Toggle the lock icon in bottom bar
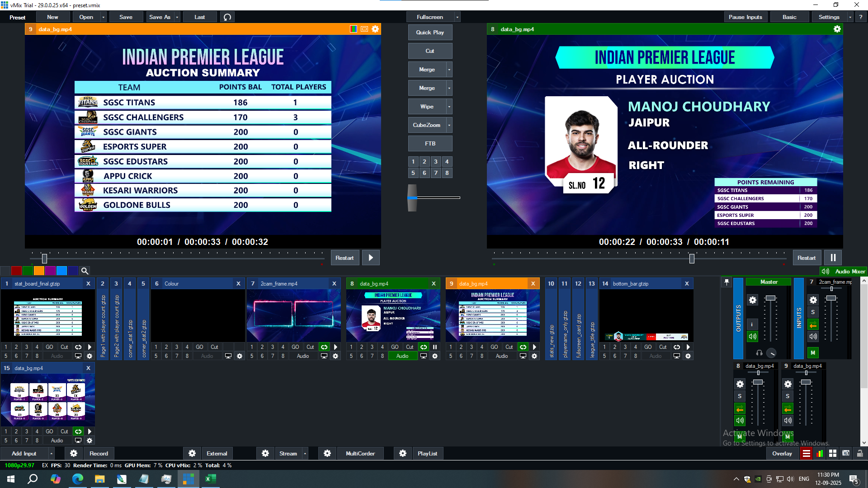This screenshot has height=488, width=868. coord(860,453)
